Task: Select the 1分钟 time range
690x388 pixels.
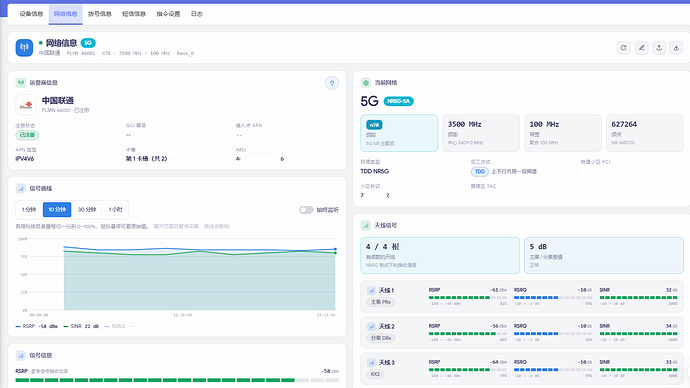Action: pos(29,209)
